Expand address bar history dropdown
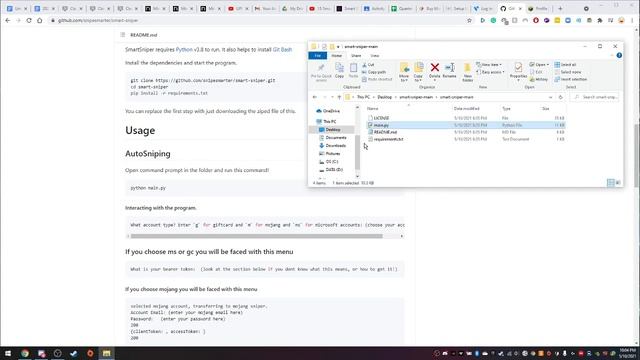Screen dimensions: 640x360 click(x=551, y=97)
